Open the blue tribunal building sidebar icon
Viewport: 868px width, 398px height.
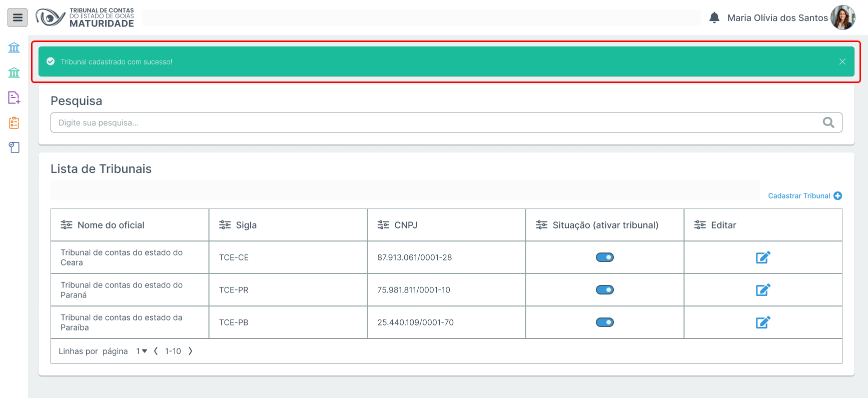(x=14, y=48)
